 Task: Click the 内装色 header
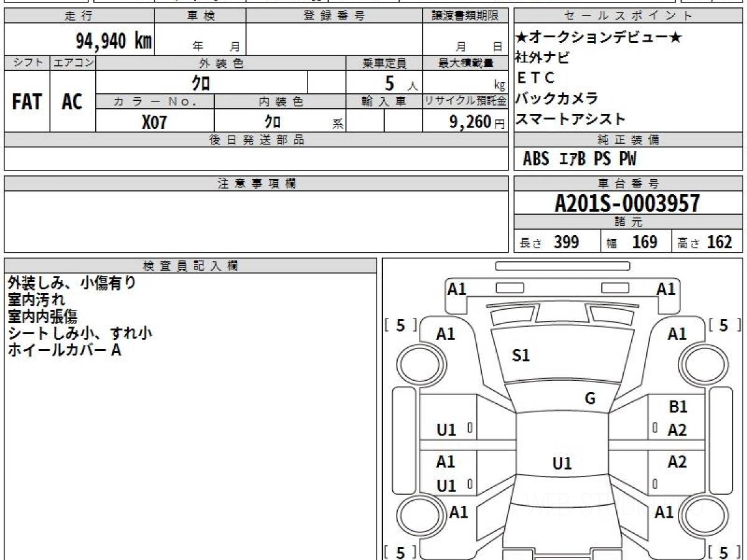tap(280, 101)
